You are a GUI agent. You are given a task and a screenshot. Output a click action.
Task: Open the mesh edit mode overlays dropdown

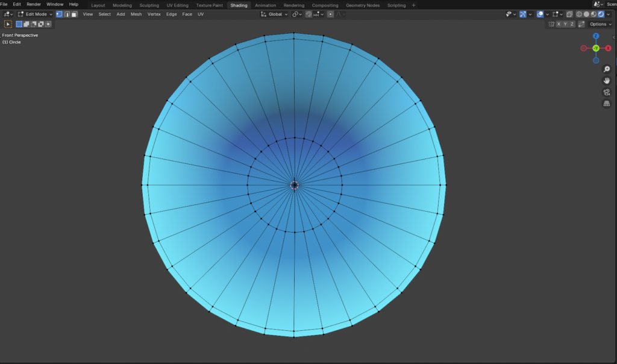click(557, 14)
